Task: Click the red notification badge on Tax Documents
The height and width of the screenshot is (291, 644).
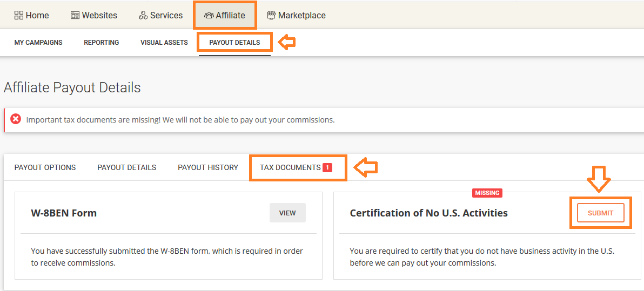Action: tap(327, 167)
